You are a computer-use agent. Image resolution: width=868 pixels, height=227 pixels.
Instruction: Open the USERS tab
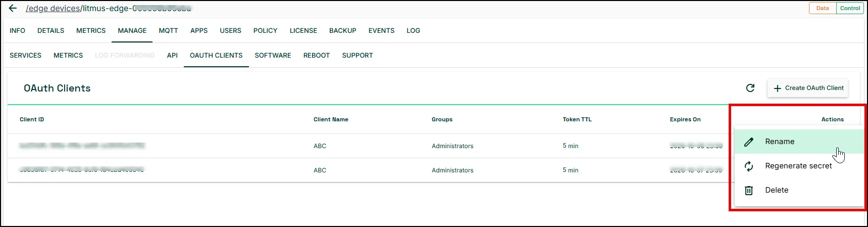231,30
